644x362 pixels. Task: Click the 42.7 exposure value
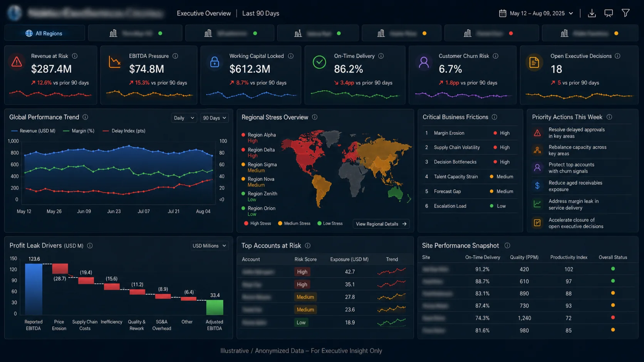pyautogui.click(x=350, y=272)
